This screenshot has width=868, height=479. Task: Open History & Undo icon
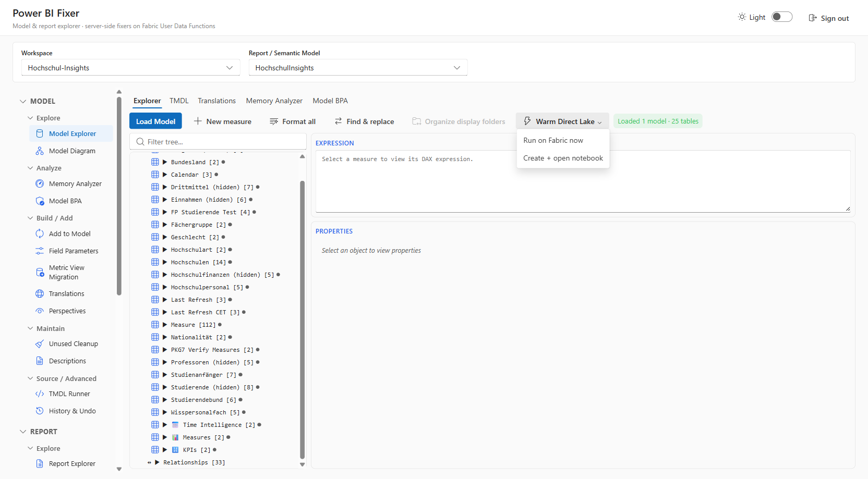click(x=40, y=411)
